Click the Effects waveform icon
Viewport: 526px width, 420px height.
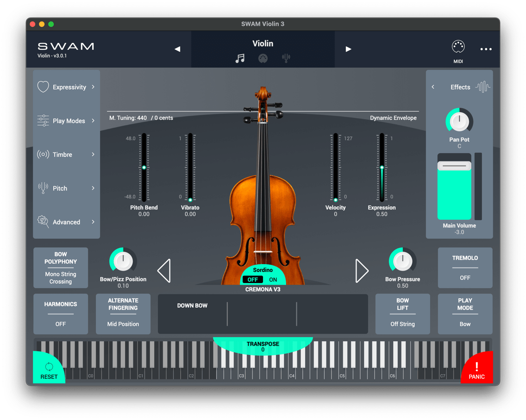483,87
